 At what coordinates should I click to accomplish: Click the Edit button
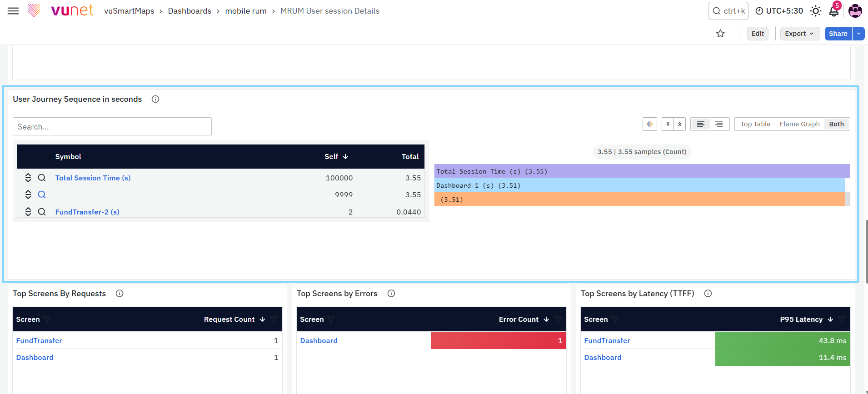pos(758,34)
